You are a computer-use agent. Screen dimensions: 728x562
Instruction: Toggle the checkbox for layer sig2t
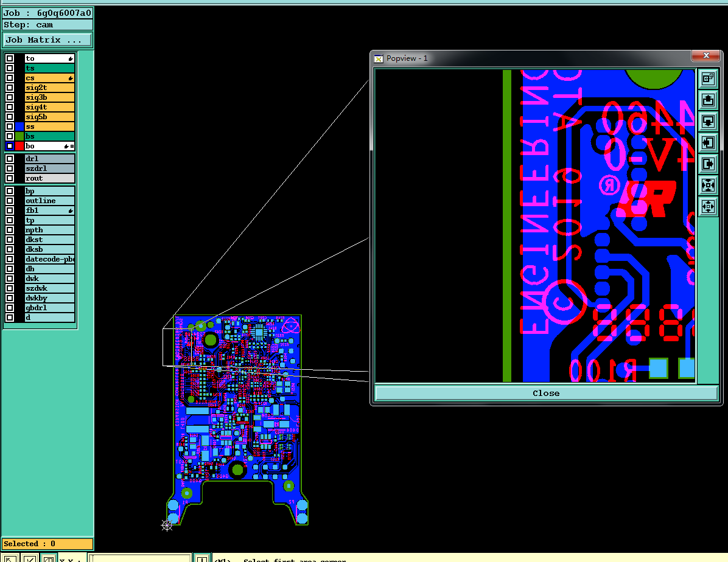coord(10,88)
